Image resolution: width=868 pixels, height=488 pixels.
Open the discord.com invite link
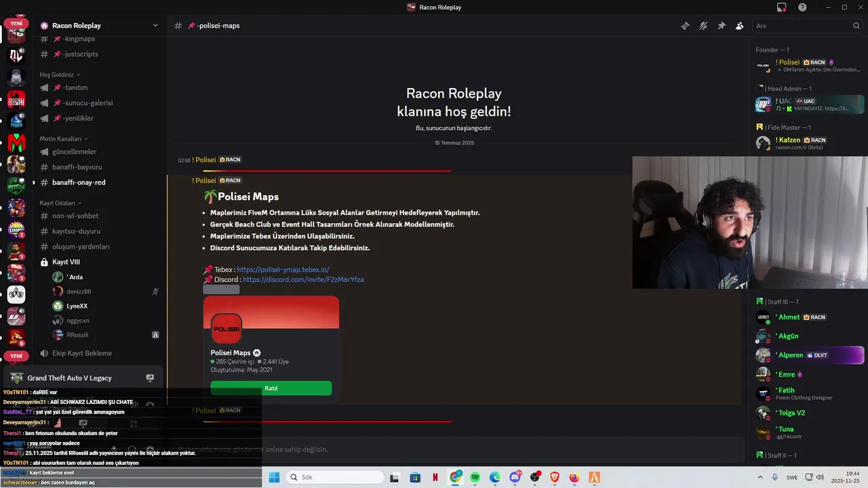[x=303, y=280]
